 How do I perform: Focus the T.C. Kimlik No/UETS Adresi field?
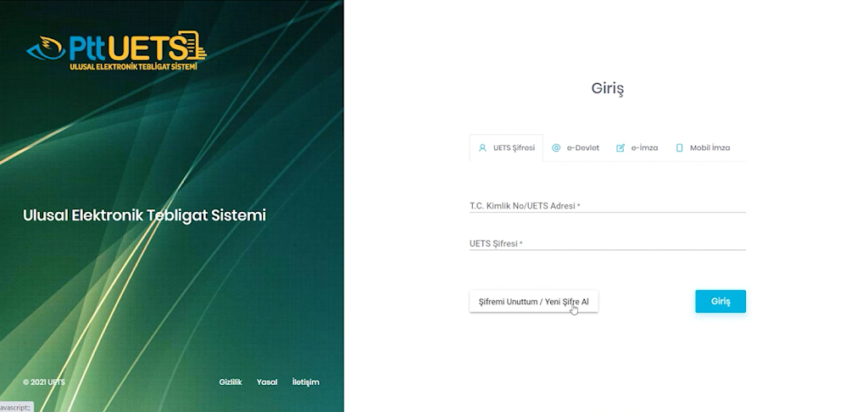coord(607,205)
